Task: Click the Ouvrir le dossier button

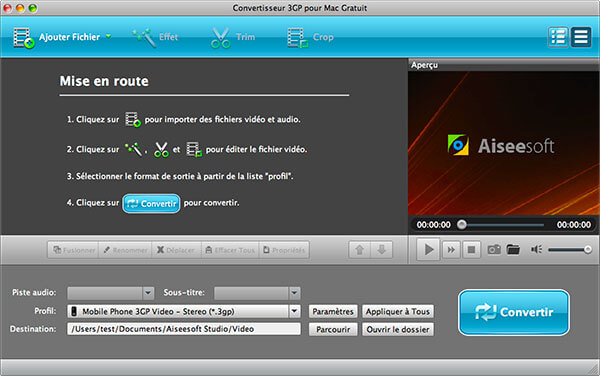Action: pos(398,329)
